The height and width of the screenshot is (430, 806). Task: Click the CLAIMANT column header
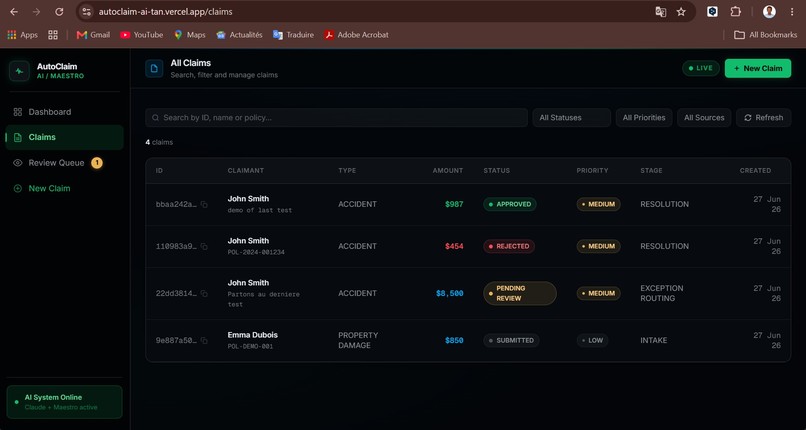tap(246, 171)
